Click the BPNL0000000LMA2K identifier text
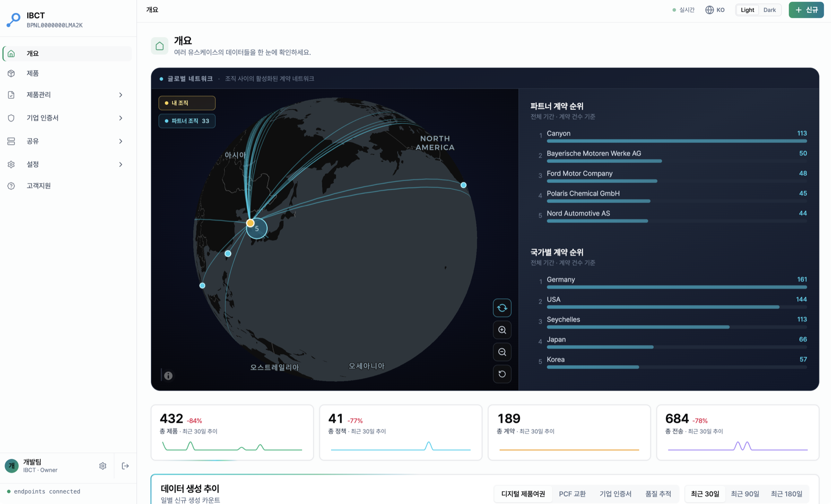 54,25
